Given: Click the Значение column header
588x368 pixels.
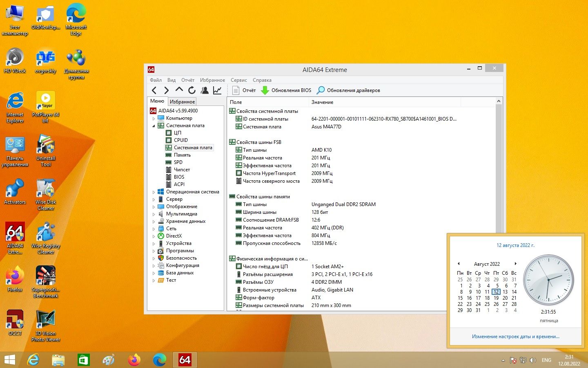Looking at the screenshot, I should point(384,102).
